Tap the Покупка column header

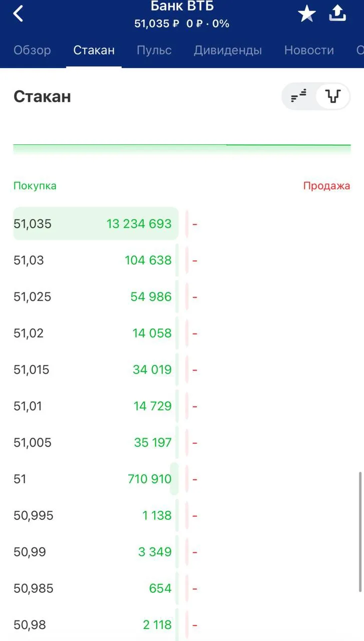(35, 186)
